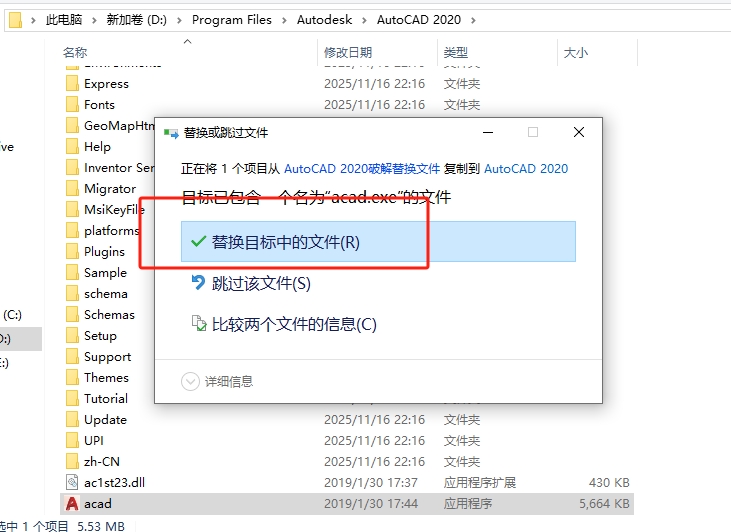The width and height of the screenshot is (731, 532).
Task: Sort by 修改日期 column header
Action: (348, 53)
